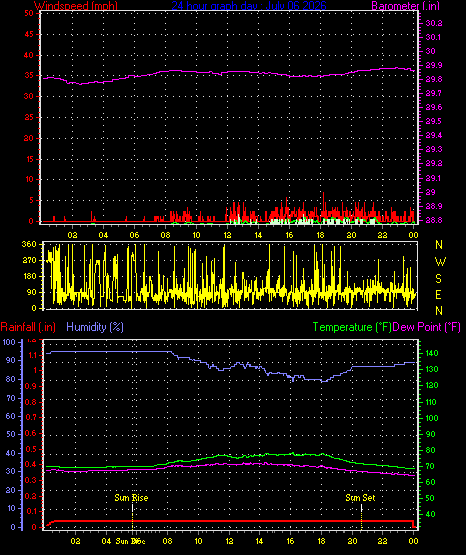Image resolution: width=466 pixels, height=555 pixels.
Task: Click the "45" windspeed axis value
Action: [29, 34]
